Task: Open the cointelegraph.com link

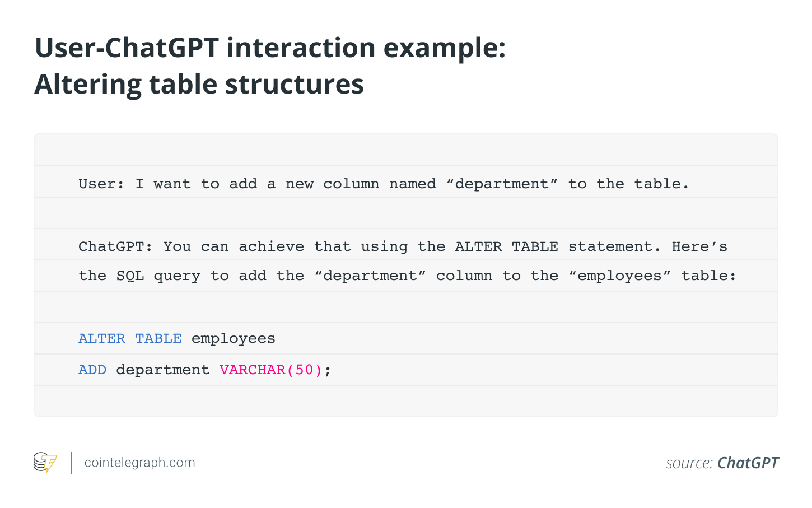Action: [x=139, y=463]
